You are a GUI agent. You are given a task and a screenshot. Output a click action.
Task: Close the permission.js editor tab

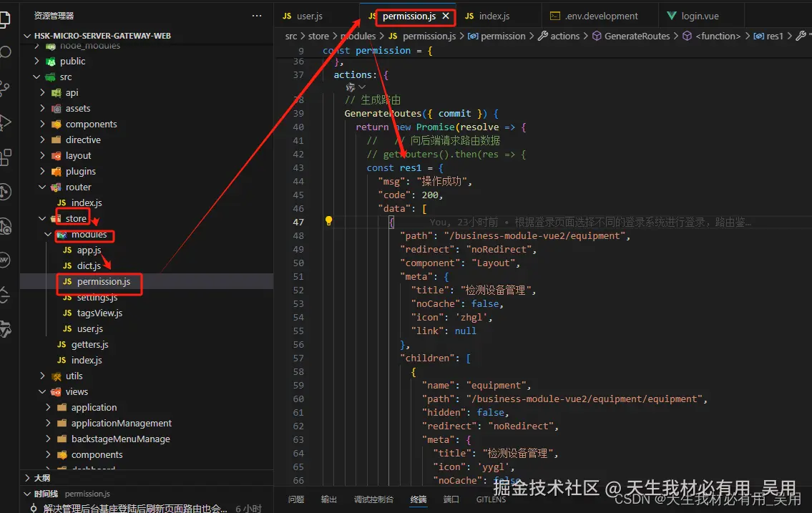click(x=446, y=16)
